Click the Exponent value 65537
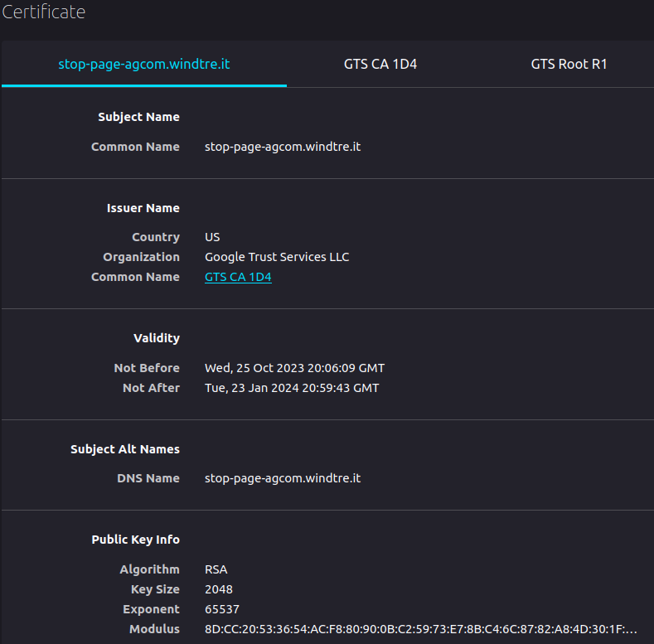This screenshot has height=644, width=654. (x=222, y=609)
